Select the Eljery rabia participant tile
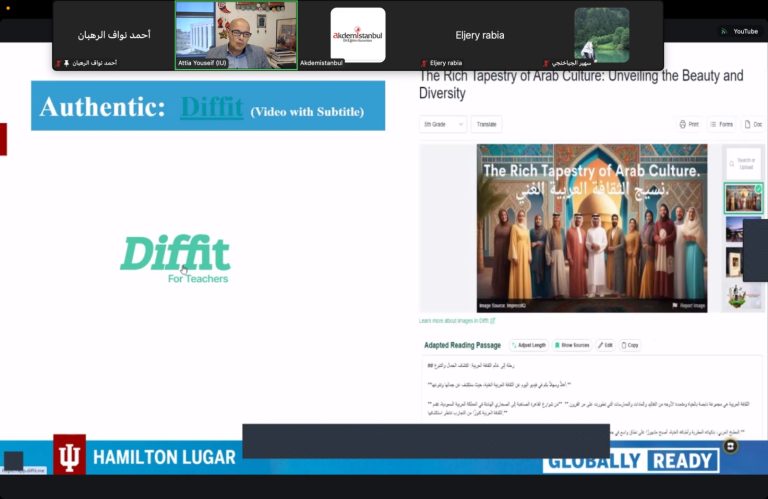768x499 pixels. (480, 35)
